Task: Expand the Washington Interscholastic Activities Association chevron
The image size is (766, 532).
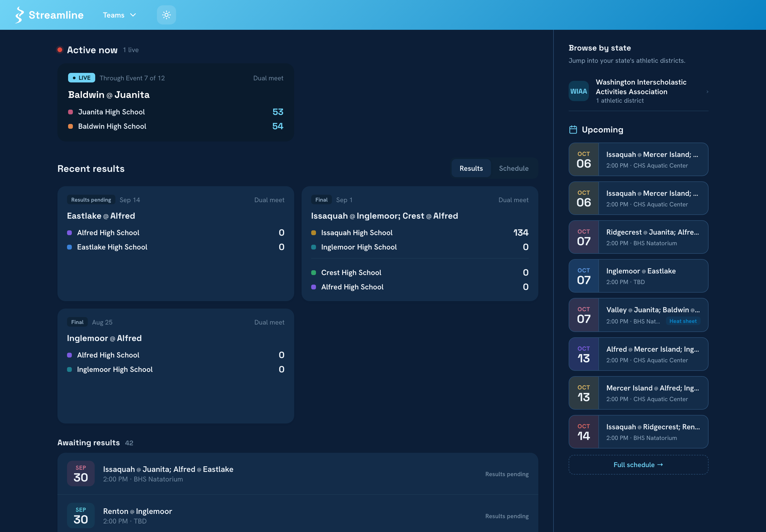Action: coord(707,92)
